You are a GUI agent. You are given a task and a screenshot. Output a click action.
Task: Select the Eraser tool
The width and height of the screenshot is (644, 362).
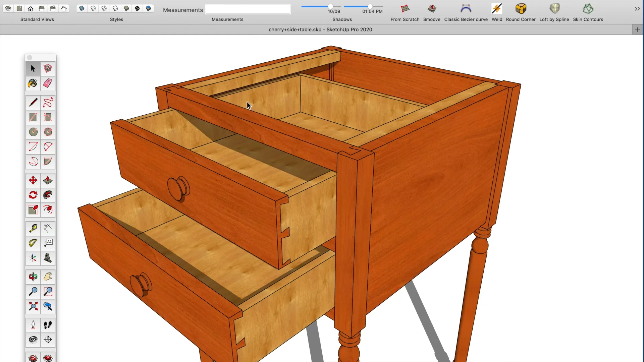click(48, 83)
